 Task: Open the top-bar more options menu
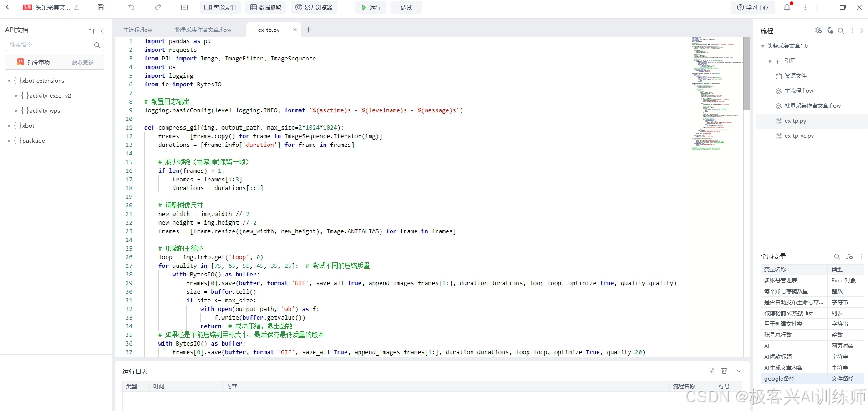tap(805, 7)
